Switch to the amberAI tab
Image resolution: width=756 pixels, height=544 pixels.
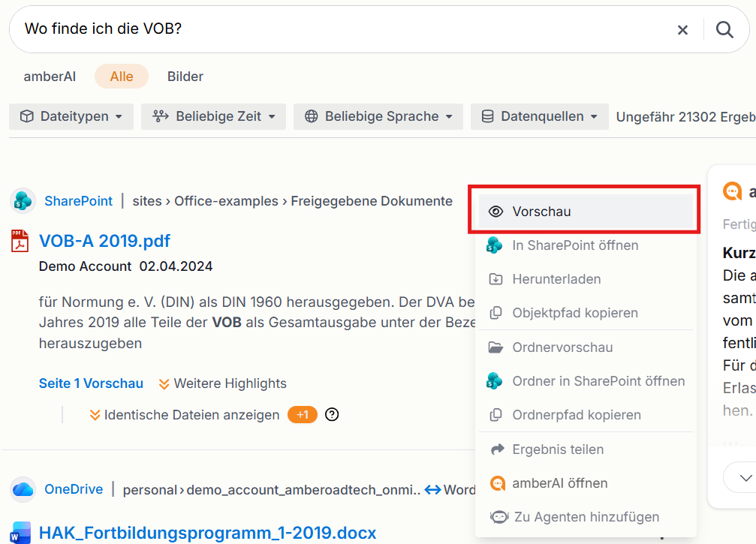(x=50, y=77)
